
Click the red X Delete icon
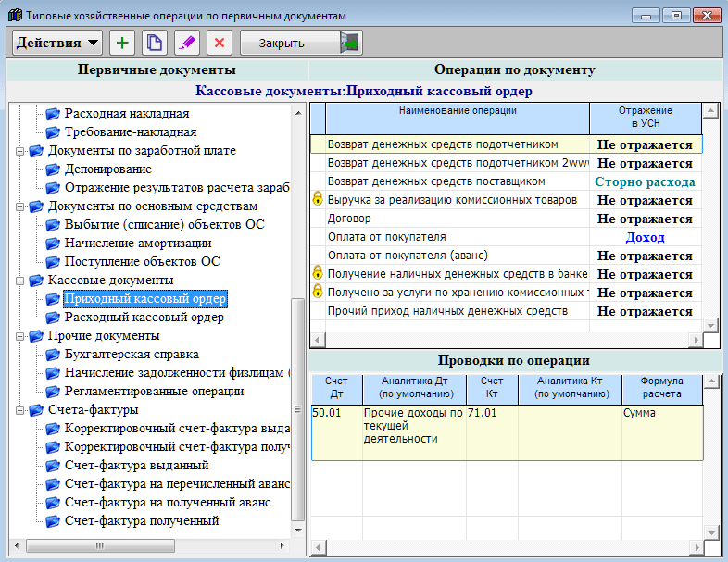220,44
